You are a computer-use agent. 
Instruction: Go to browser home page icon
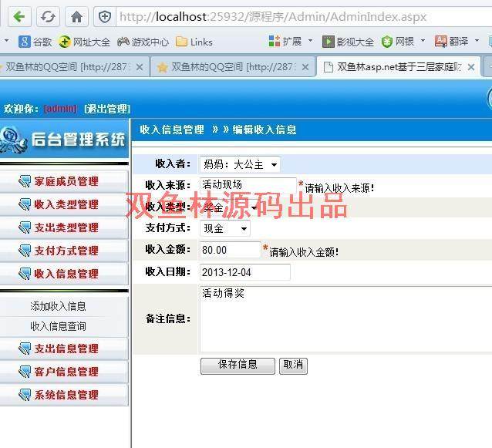[x=76, y=17]
